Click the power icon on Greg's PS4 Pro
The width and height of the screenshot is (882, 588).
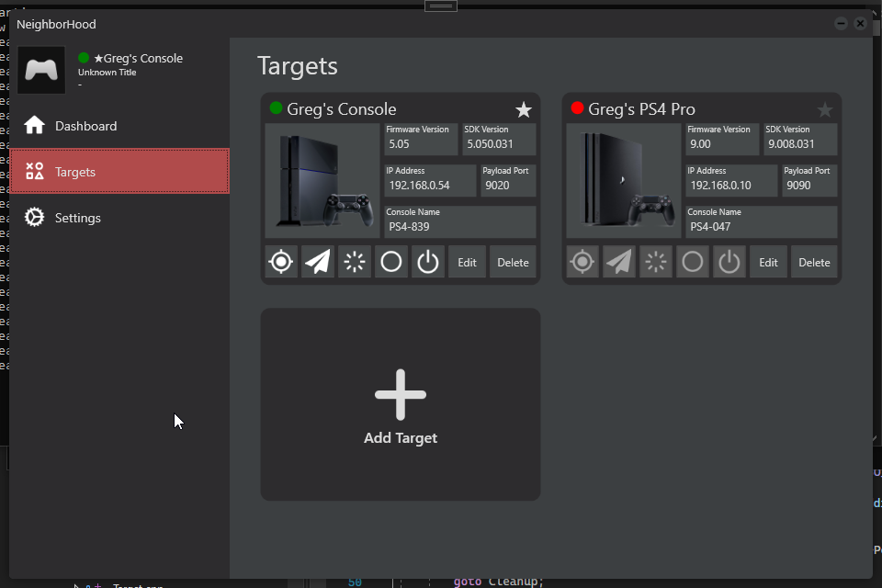pyautogui.click(x=729, y=262)
